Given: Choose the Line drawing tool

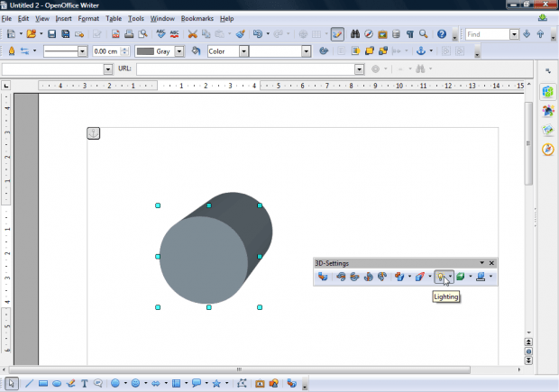Looking at the screenshot, I should [30, 383].
